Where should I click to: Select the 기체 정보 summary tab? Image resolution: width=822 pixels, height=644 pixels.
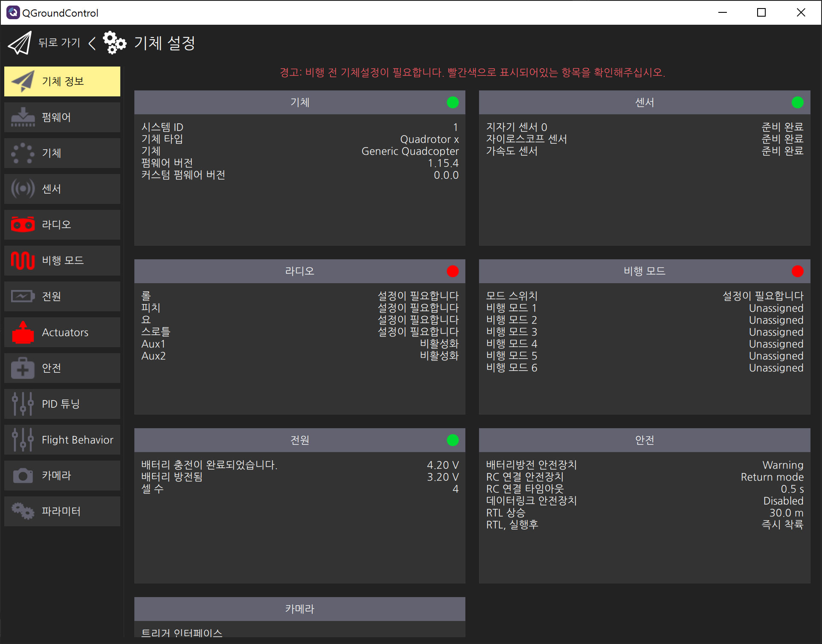point(62,81)
